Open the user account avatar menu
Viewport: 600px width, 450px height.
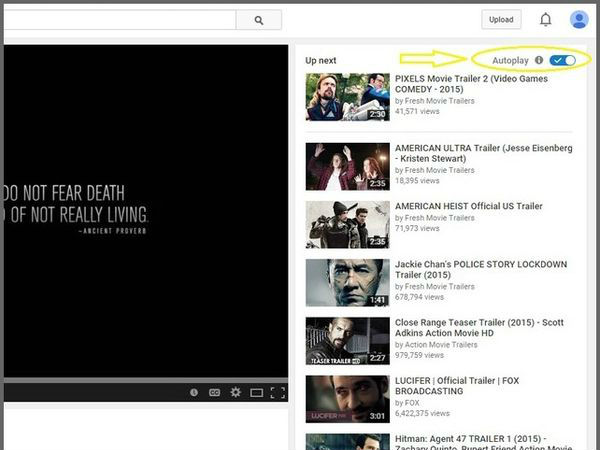click(579, 20)
